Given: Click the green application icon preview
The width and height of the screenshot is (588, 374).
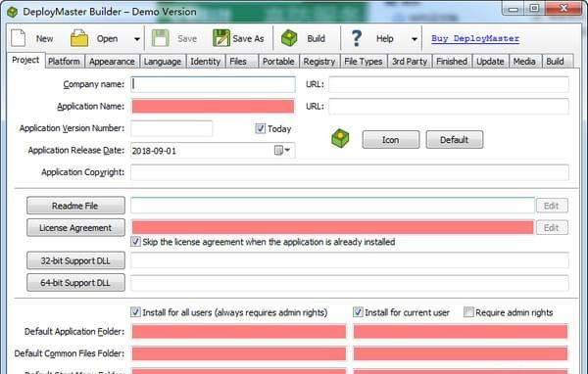Looking at the screenshot, I should 340,138.
